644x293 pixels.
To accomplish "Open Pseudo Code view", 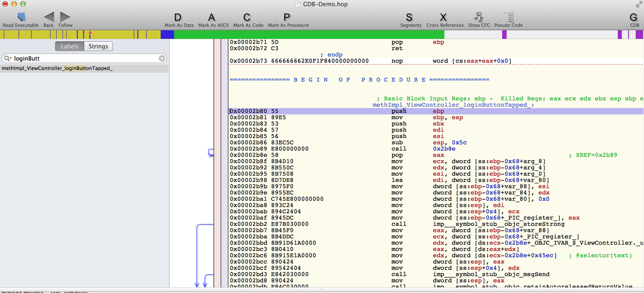I will (x=508, y=17).
